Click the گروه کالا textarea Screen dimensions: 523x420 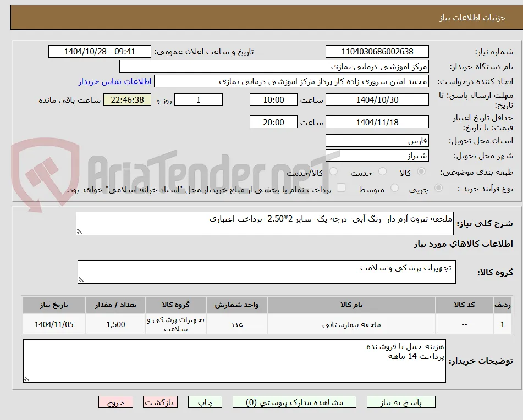click(x=267, y=272)
